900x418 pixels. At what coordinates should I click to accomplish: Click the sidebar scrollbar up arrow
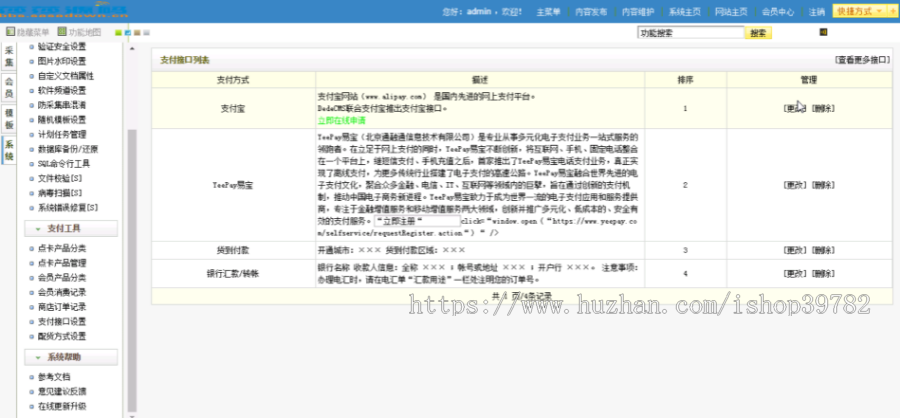[x=133, y=48]
